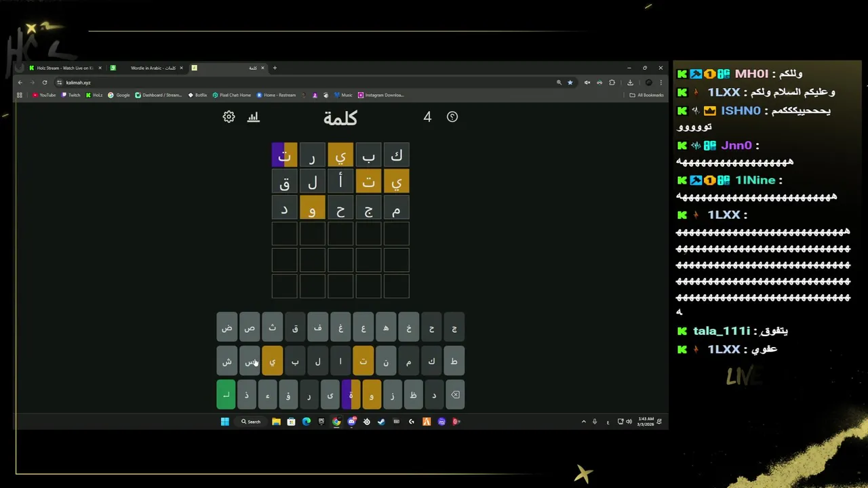Open browser downloads icon
868x488 pixels.
tap(630, 82)
